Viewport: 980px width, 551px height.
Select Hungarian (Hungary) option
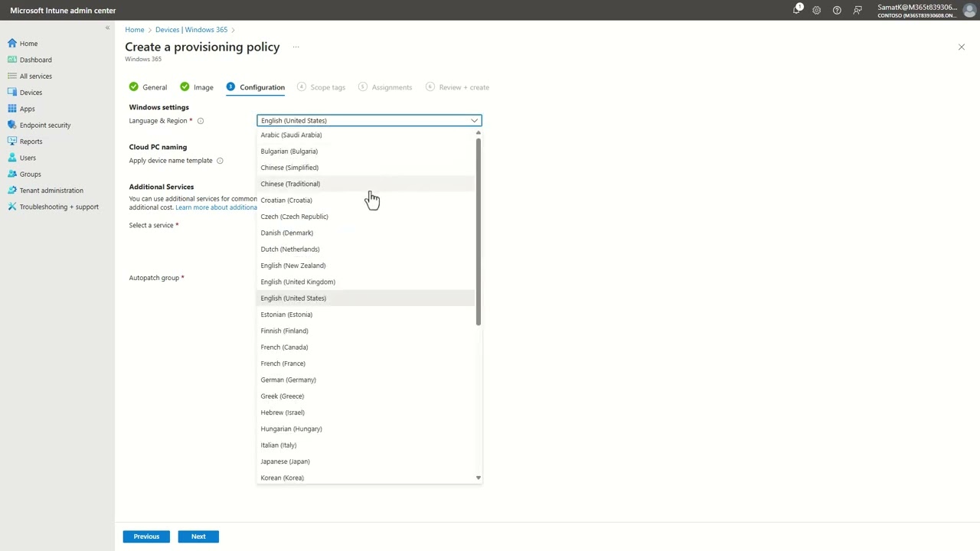(x=366, y=429)
